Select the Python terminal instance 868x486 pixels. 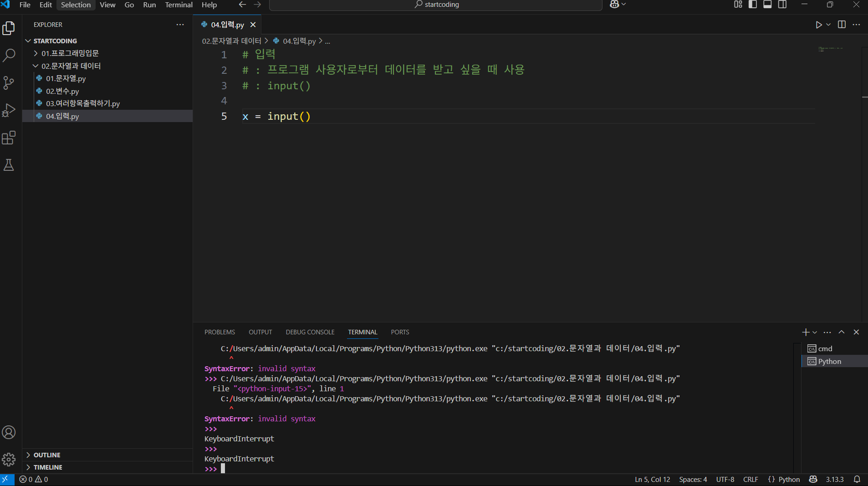click(834, 361)
